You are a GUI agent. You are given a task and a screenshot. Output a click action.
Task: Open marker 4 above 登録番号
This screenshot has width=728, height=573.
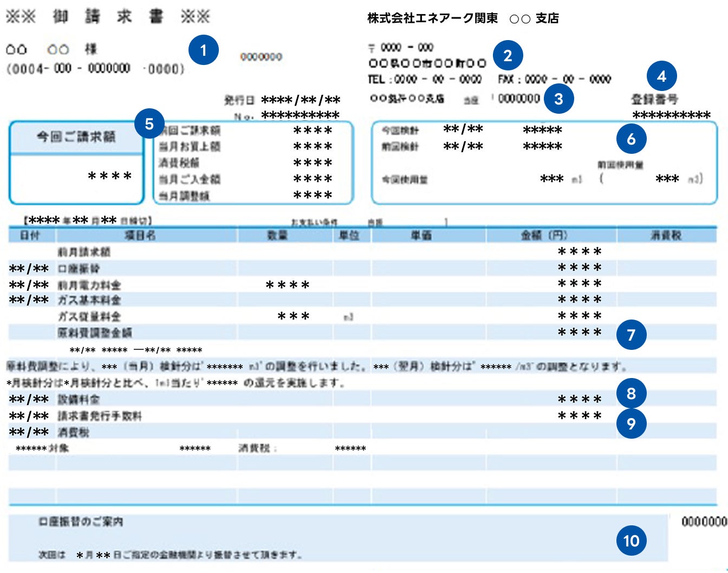pyautogui.click(x=661, y=76)
